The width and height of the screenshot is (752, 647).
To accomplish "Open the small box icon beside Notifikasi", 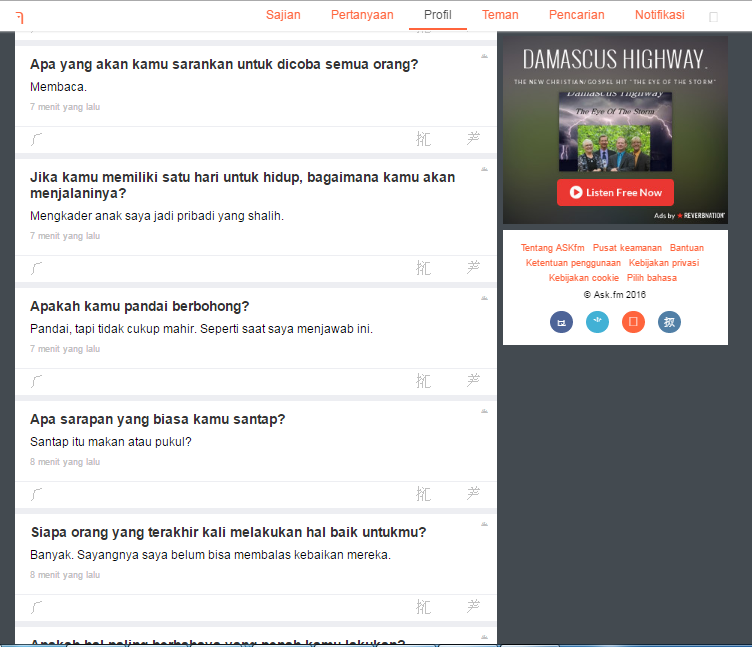I will (713, 17).
